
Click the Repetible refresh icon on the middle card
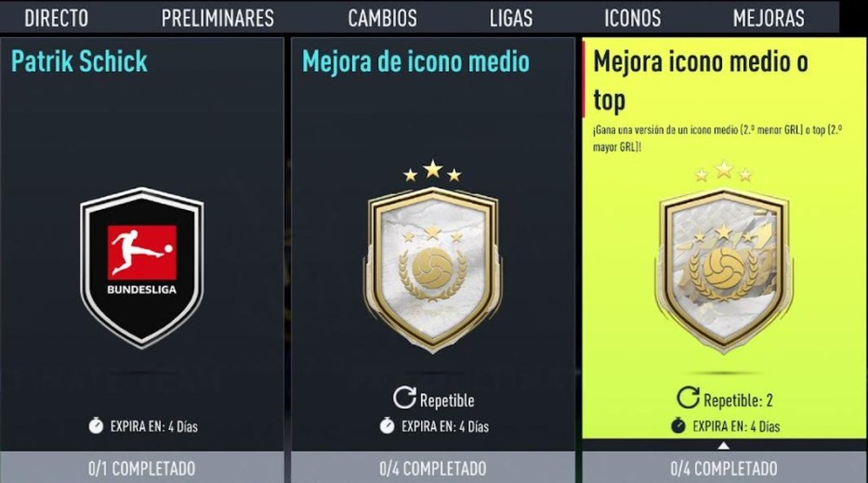tap(404, 397)
